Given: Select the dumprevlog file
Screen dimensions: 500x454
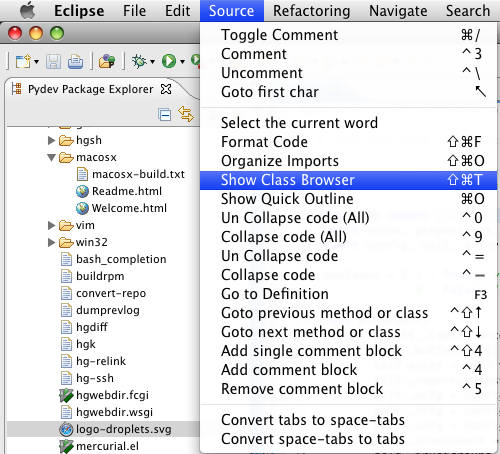Looking at the screenshot, I should [x=108, y=310].
